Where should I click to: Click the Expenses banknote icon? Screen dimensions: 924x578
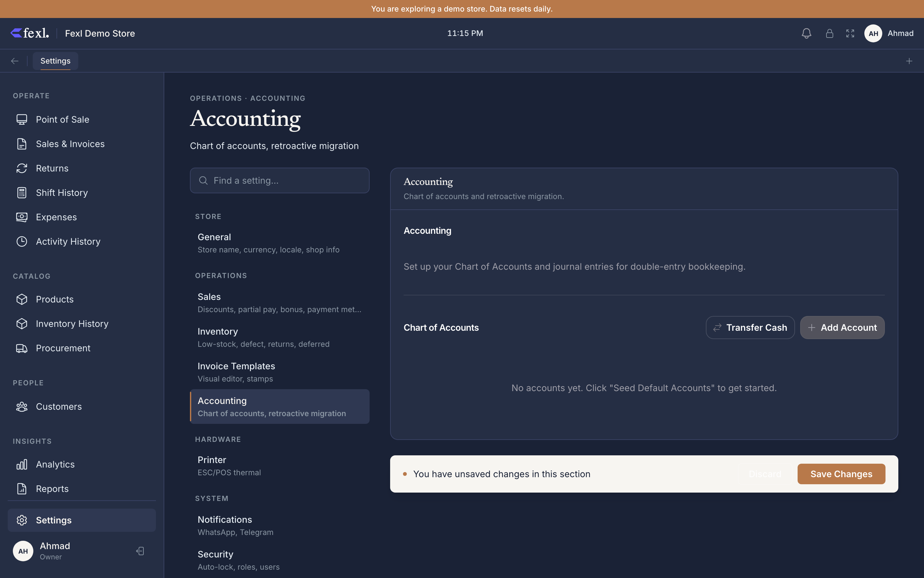point(22,217)
